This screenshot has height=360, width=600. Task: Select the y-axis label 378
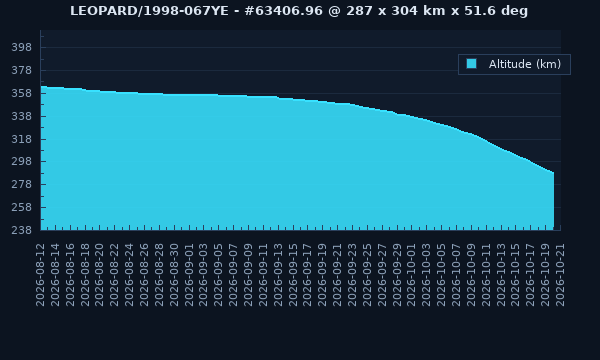[x=21, y=70]
